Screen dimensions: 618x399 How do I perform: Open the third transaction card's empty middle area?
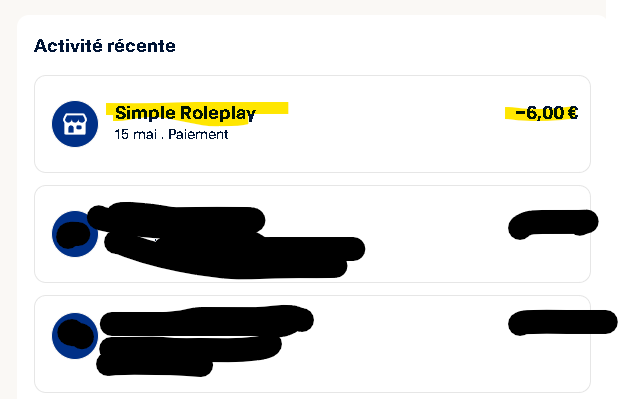click(410, 344)
